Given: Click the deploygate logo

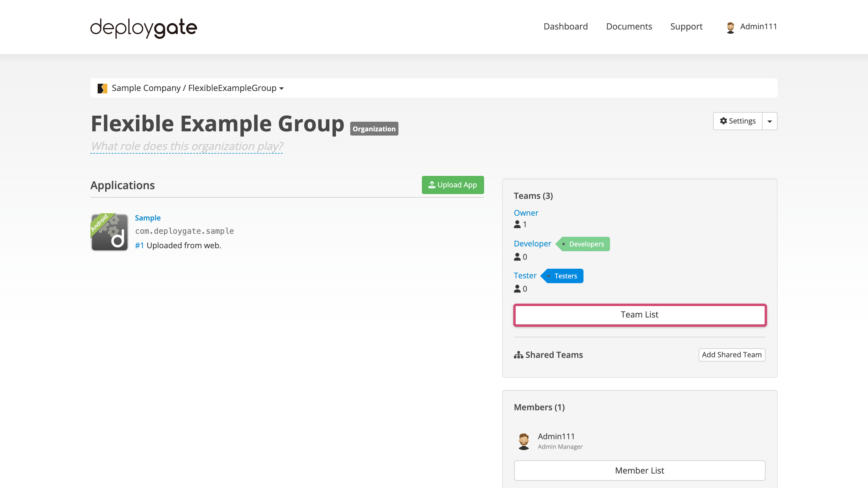Looking at the screenshot, I should click(x=143, y=28).
